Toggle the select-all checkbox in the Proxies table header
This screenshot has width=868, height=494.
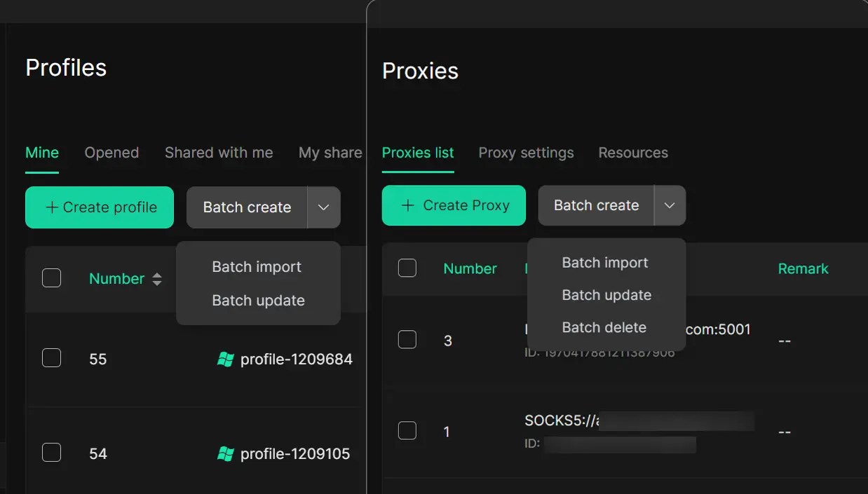[407, 268]
